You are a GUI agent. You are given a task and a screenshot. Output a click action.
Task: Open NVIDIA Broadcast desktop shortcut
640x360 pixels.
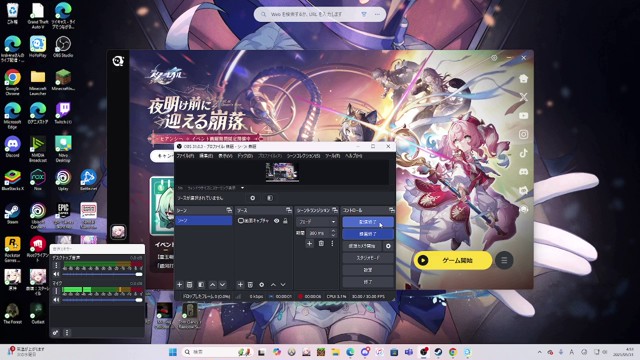(38, 149)
